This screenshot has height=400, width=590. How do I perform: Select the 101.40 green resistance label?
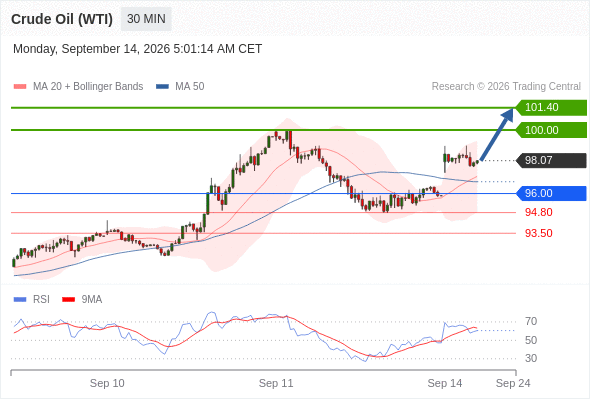(551, 108)
